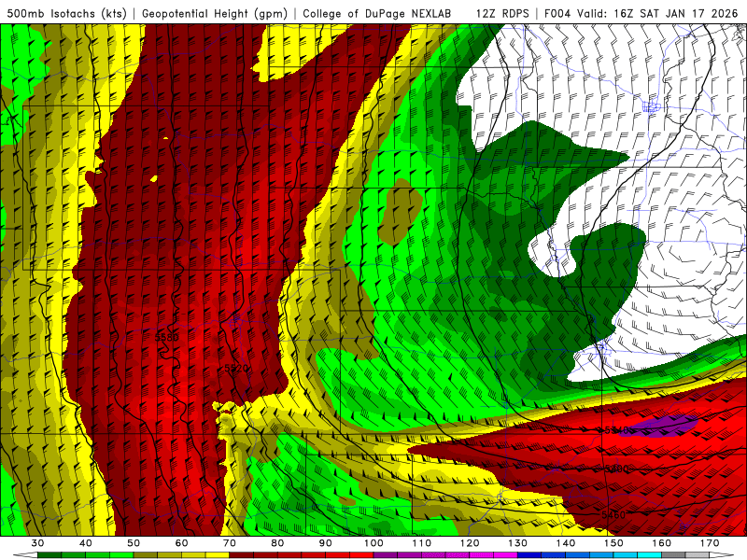
Task: Select the purple legend swatch at 100 kts
Action: click(386, 555)
